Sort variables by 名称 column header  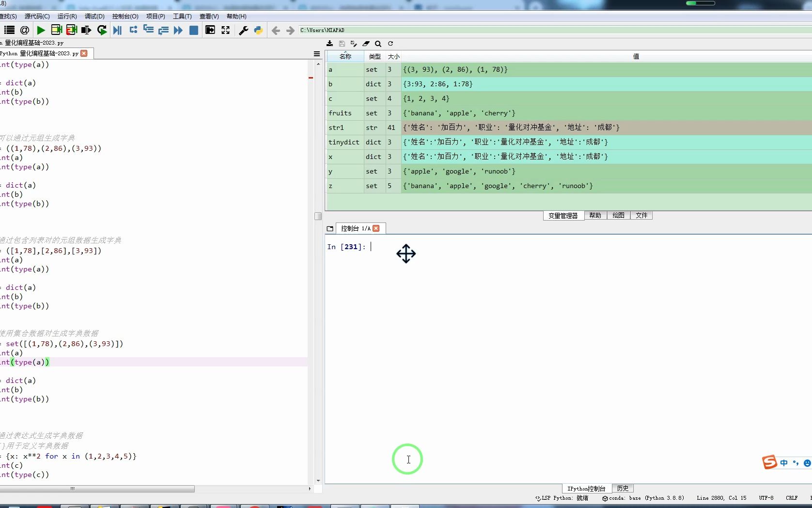[345, 57]
